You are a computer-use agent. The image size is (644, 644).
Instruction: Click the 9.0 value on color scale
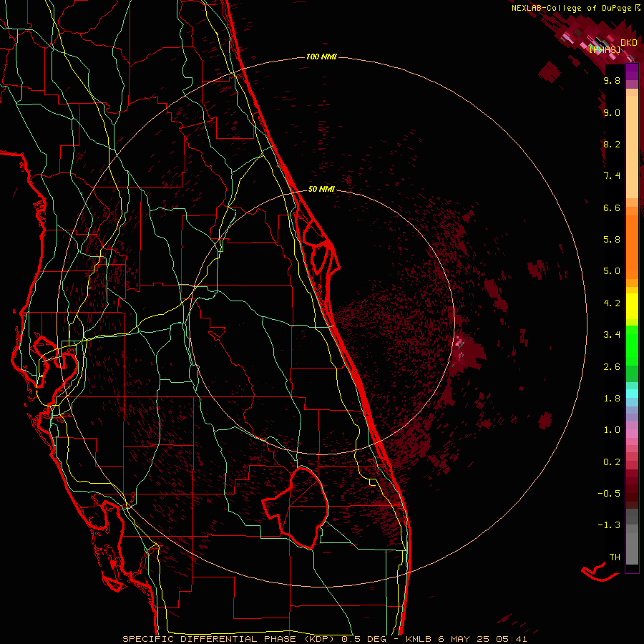[612, 113]
